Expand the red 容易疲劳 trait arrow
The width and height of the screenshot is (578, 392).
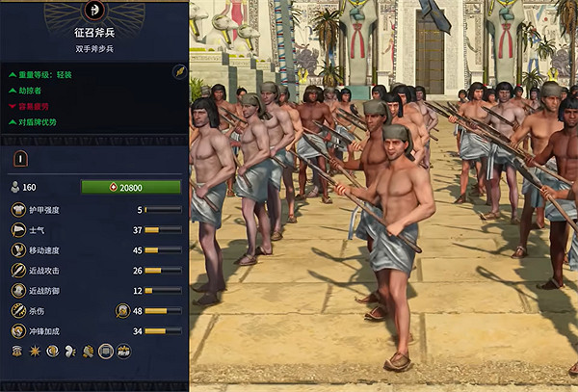[x=13, y=107]
